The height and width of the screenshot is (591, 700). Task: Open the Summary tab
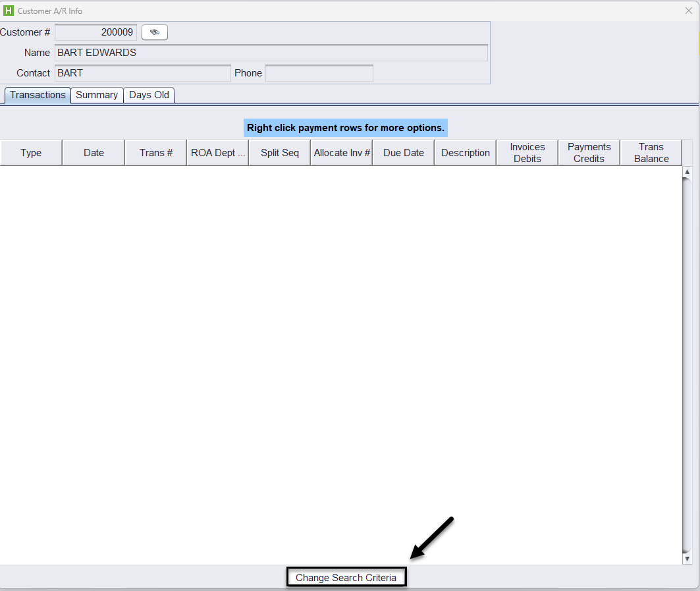pos(97,95)
